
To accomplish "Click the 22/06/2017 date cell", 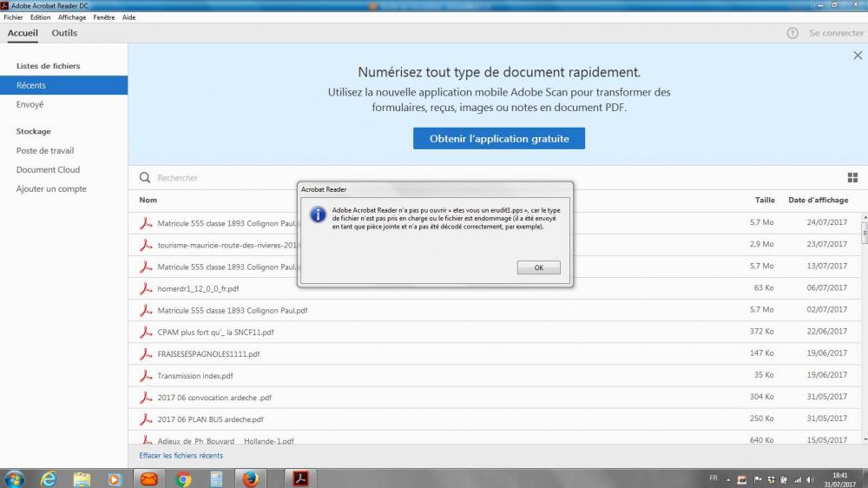I will pos(827,331).
